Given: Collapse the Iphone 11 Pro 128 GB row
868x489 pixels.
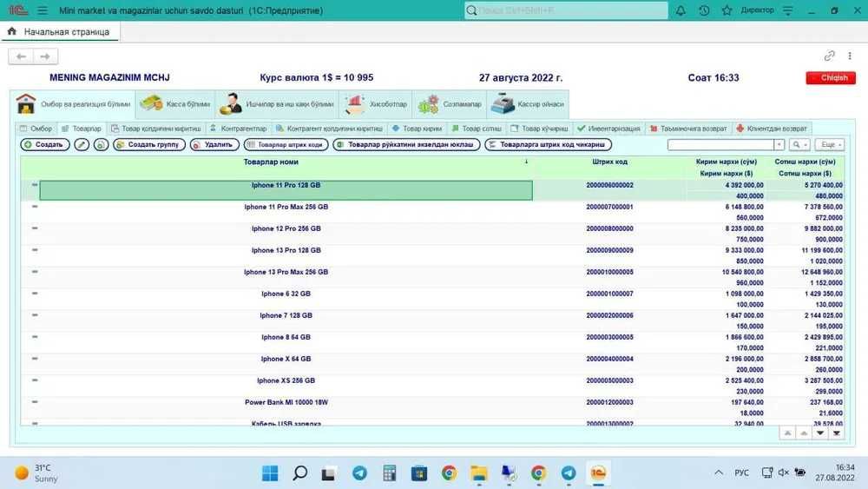Looking at the screenshot, I should coord(35,185).
